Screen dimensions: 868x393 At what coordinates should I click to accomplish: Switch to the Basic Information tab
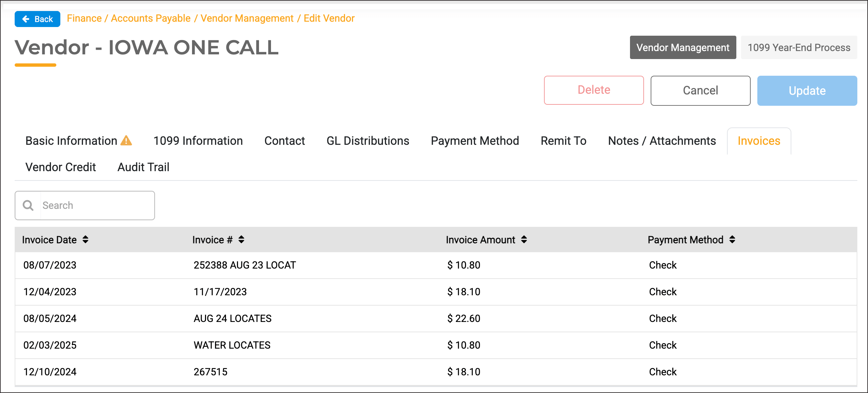tap(71, 141)
